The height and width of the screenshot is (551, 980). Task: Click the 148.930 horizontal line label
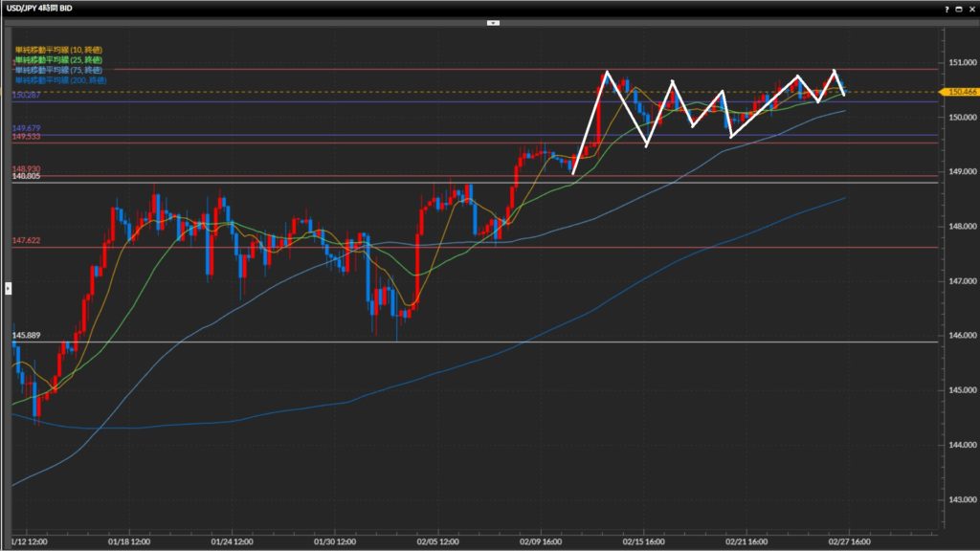(26, 168)
